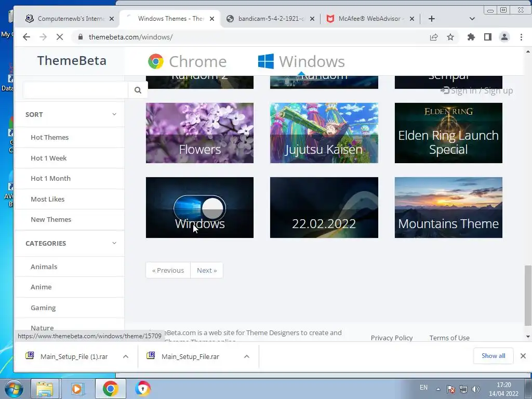Click the ThemeBeta search input field
Viewport: 532px width, 399px height.
[75, 90]
